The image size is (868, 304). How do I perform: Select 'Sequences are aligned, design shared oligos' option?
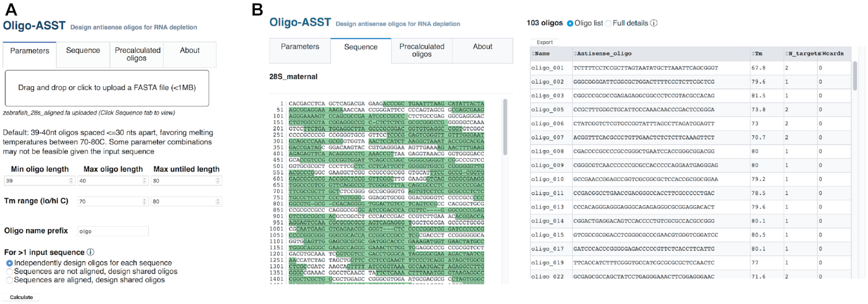(9, 280)
